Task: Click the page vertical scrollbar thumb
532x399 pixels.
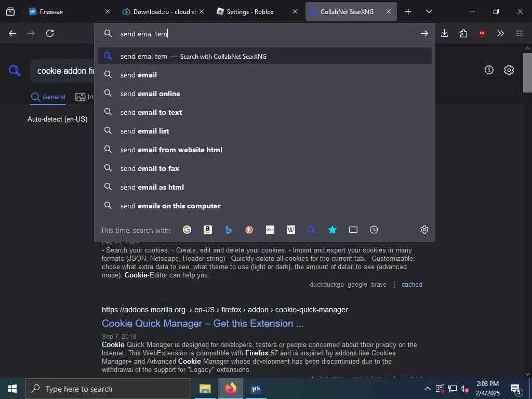Action: (527, 72)
